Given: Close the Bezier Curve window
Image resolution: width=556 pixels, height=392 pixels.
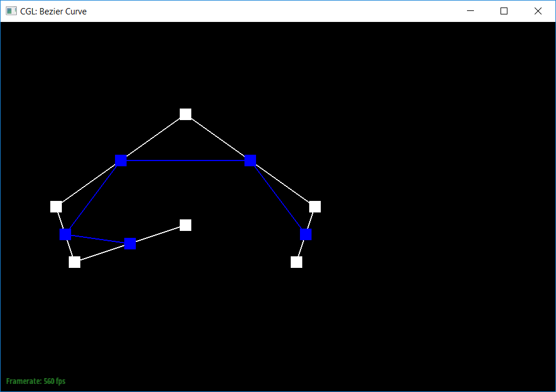Looking at the screenshot, I should pyautogui.click(x=538, y=11).
